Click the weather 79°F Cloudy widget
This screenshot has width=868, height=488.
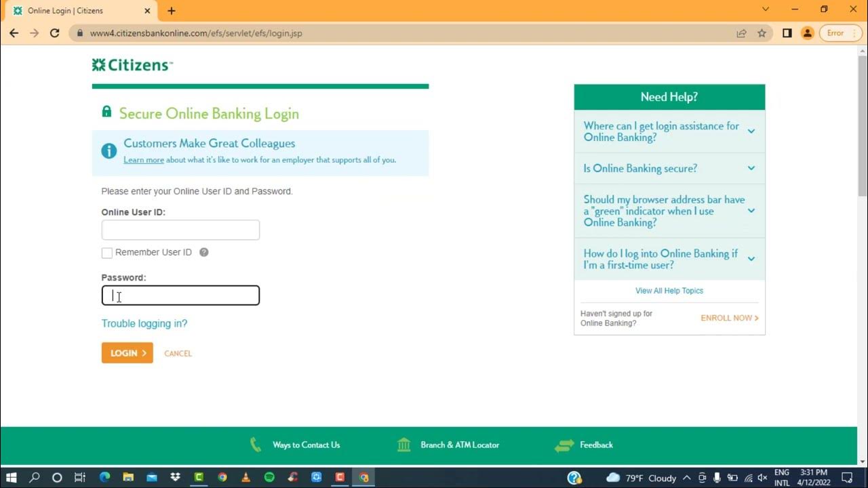(x=641, y=478)
